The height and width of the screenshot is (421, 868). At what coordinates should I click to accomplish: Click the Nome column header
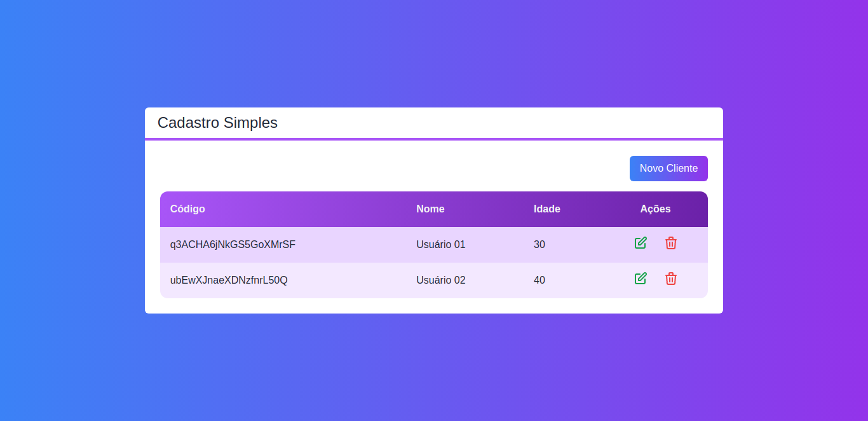coord(430,209)
